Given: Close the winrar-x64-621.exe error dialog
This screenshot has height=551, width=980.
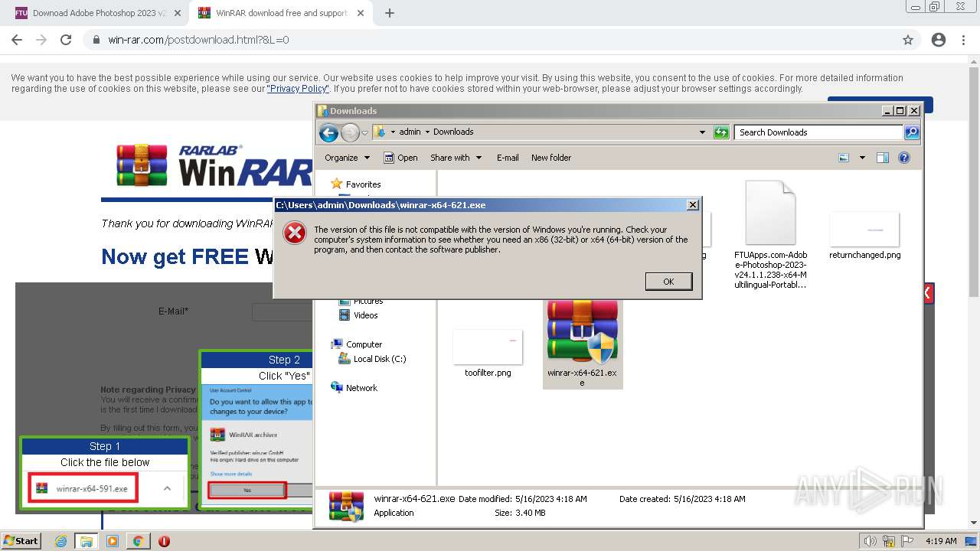Looking at the screenshot, I should 692,205.
